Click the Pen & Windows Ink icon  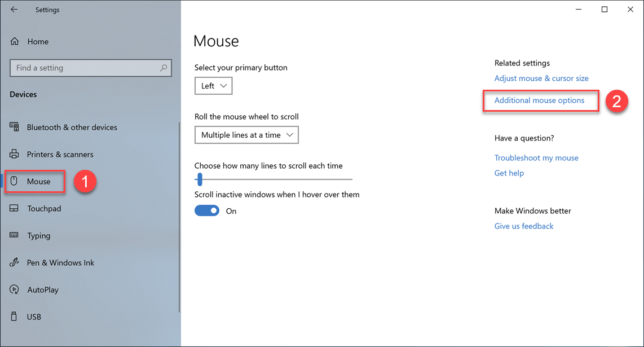pyautogui.click(x=14, y=262)
